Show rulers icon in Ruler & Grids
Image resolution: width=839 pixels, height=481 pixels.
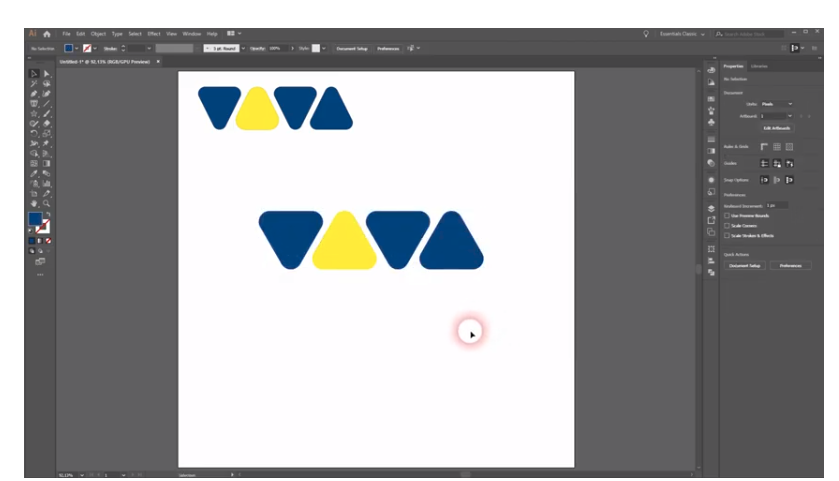pyautogui.click(x=765, y=146)
